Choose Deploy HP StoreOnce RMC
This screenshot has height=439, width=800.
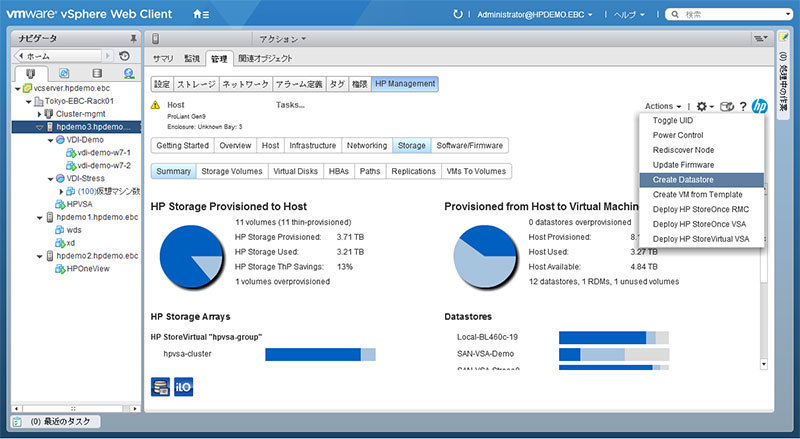[702, 209]
